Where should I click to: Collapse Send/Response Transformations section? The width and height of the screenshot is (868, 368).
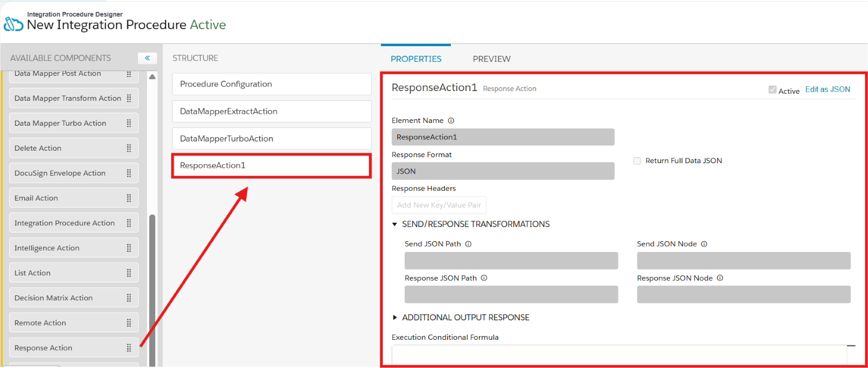395,224
